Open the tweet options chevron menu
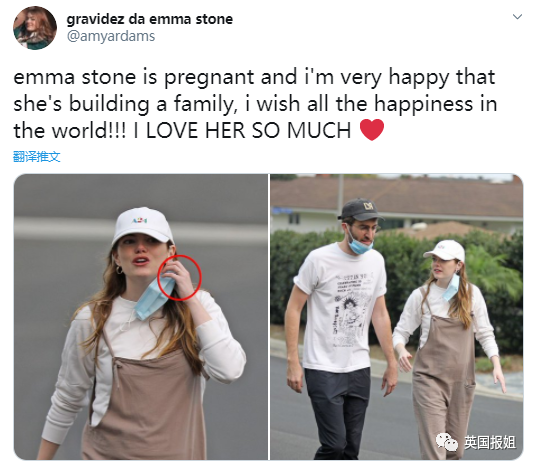 (517, 17)
